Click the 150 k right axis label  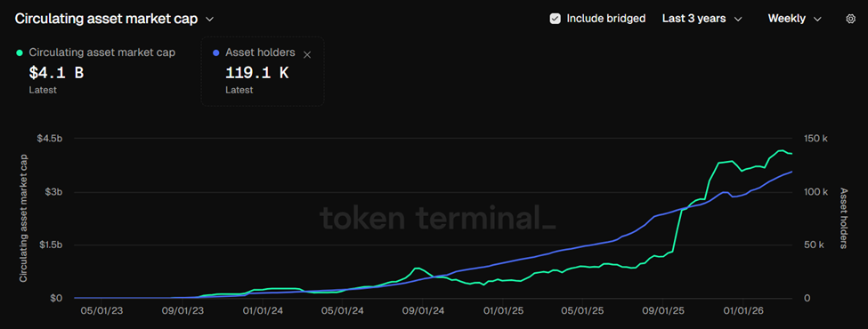tap(817, 139)
